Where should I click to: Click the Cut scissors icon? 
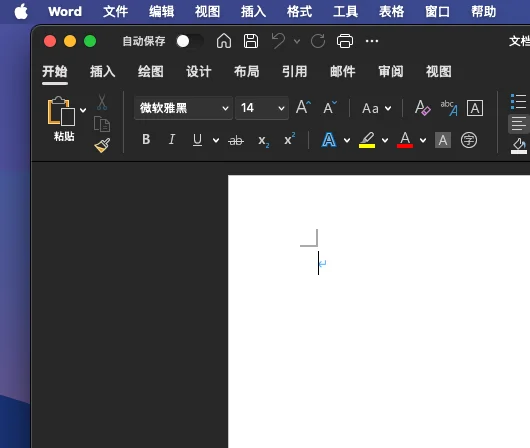pos(102,102)
